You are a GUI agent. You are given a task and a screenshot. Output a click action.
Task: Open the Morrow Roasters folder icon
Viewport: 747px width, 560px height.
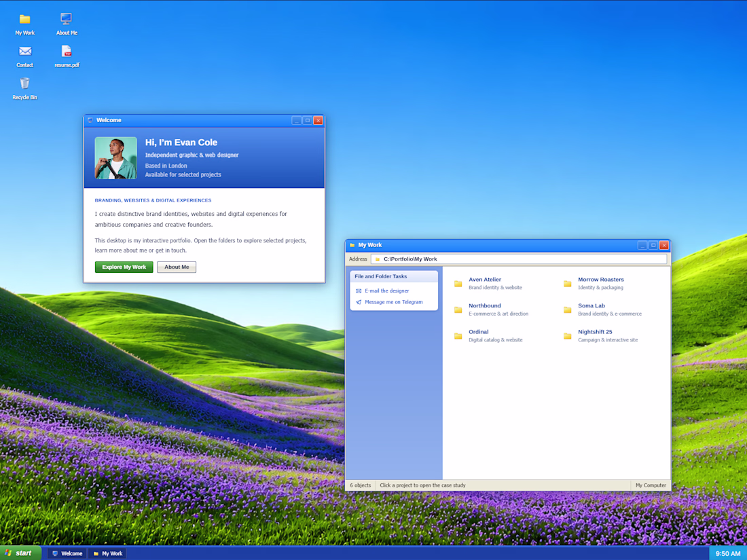[x=568, y=284]
